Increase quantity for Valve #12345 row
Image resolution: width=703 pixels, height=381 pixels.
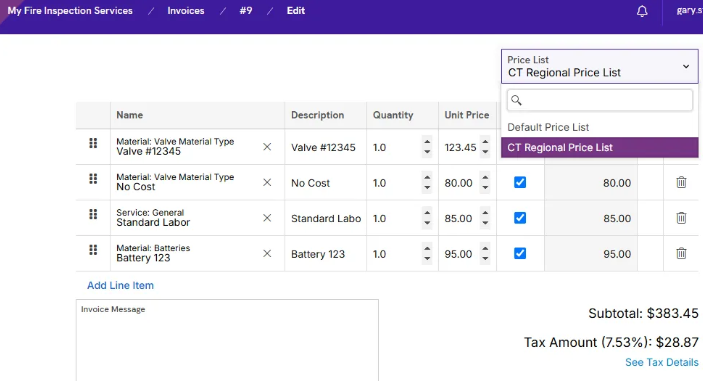tap(427, 142)
